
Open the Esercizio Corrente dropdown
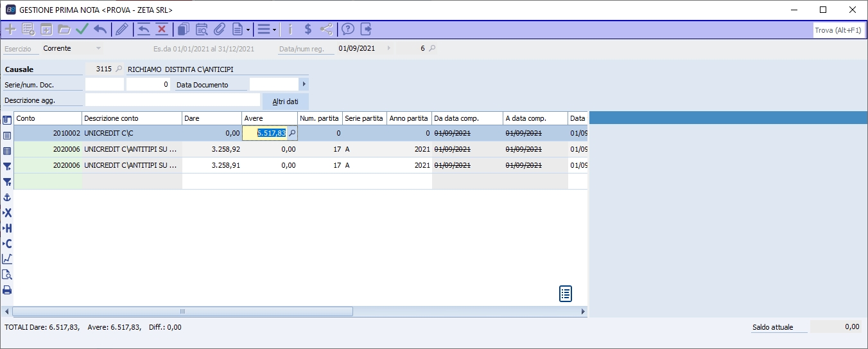click(98, 48)
